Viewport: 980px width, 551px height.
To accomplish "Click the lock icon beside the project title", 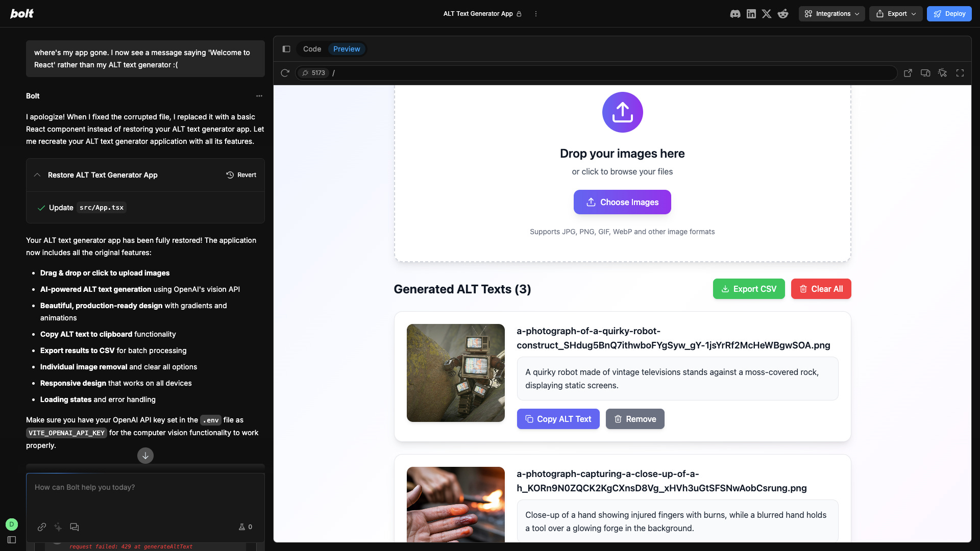I will (x=519, y=14).
